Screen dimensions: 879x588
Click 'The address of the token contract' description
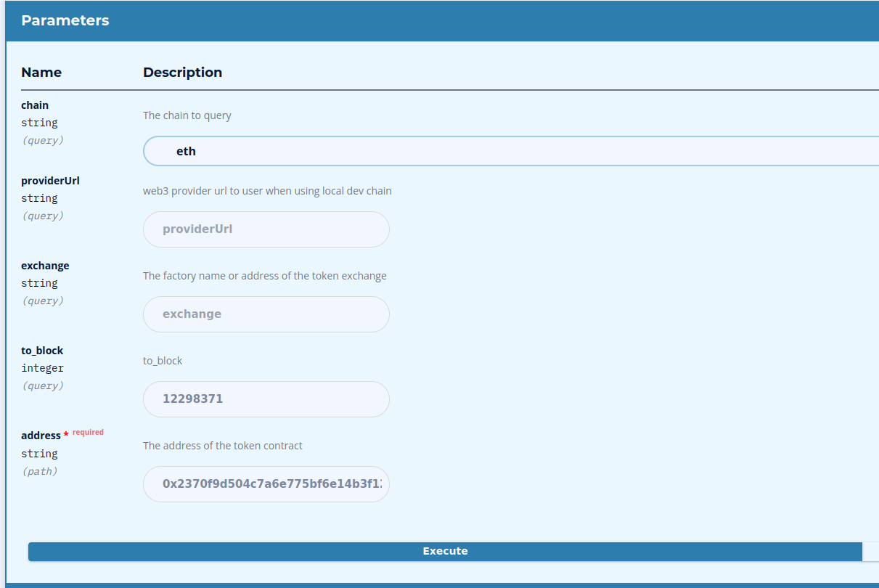(223, 445)
